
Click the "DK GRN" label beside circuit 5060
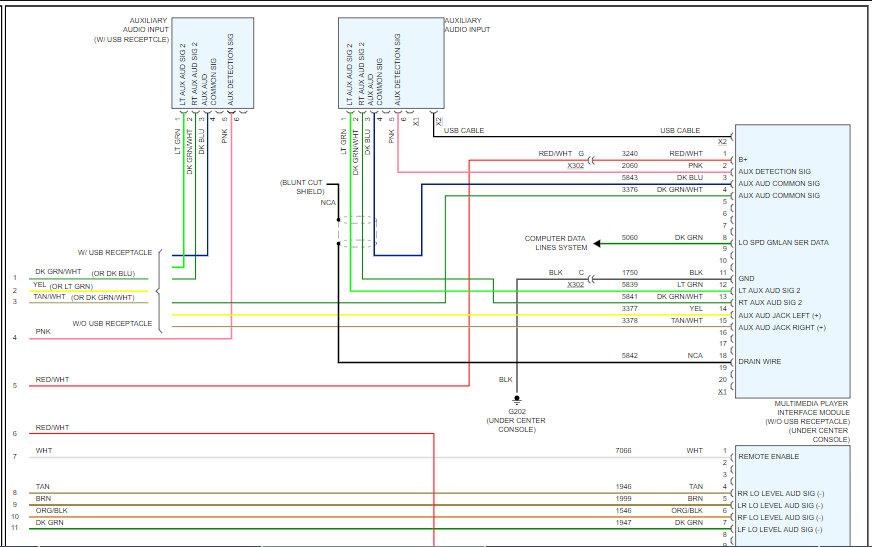[x=689, y=237]
